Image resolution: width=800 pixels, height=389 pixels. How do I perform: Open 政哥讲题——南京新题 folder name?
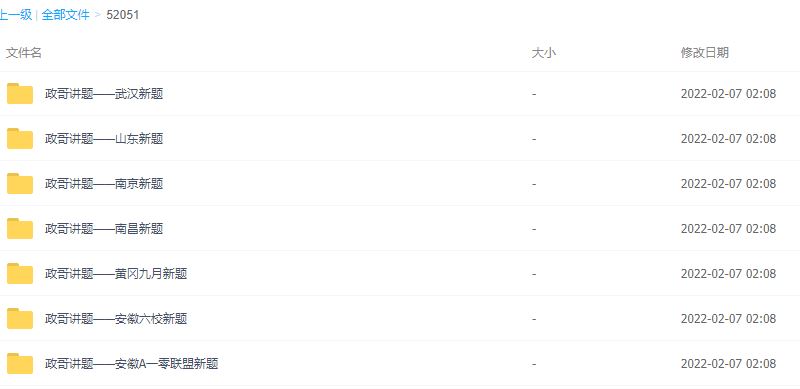tap(104, 184)
